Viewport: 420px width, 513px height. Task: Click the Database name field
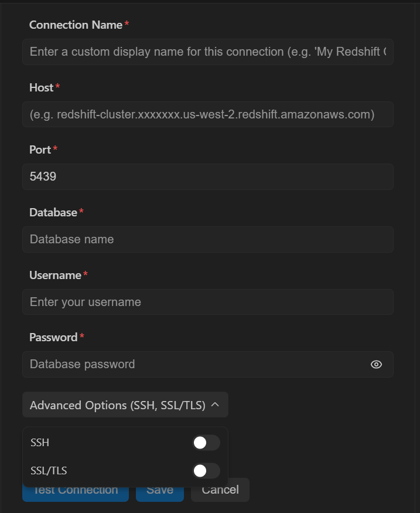point(208,239)
